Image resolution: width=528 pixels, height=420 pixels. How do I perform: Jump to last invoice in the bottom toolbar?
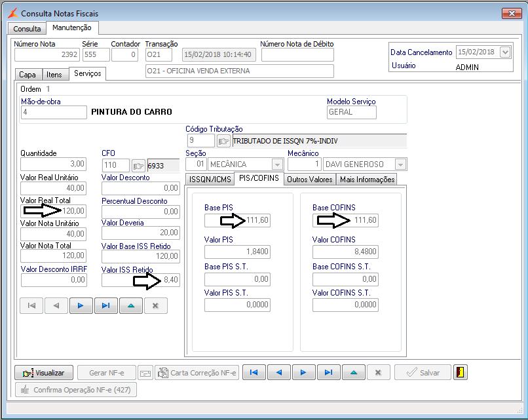tap(329, 372)
